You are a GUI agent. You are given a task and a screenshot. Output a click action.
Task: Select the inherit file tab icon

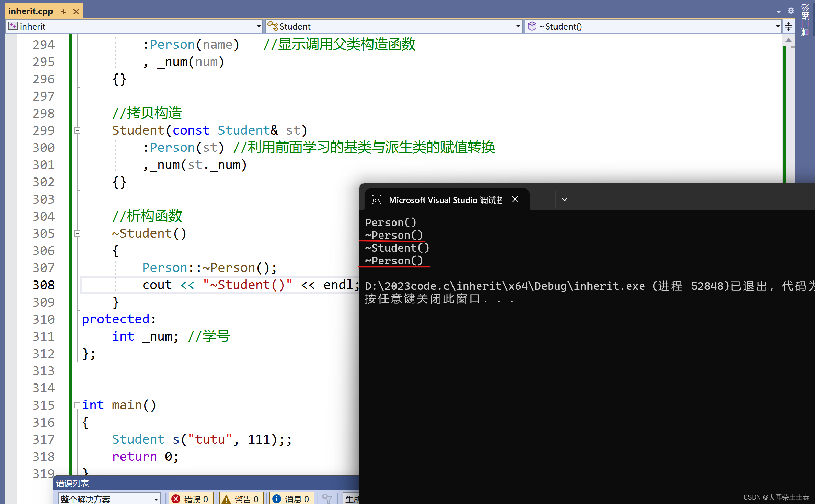pyautogui.click(x=13, y=26)
